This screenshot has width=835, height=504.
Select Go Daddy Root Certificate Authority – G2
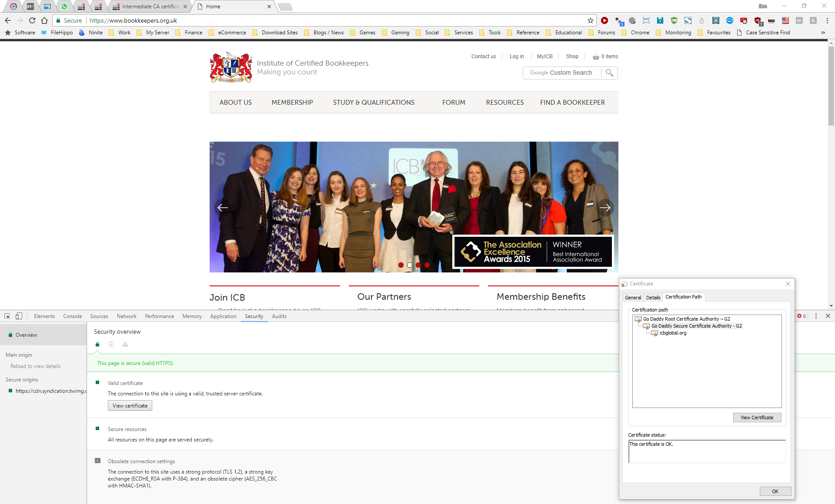coord(687,319)
